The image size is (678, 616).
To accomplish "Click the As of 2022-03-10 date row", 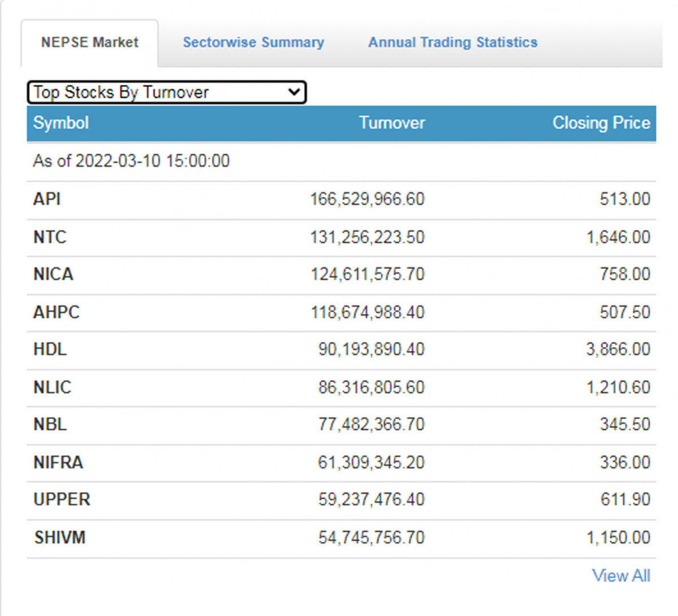I will click(x=131, y=161).
